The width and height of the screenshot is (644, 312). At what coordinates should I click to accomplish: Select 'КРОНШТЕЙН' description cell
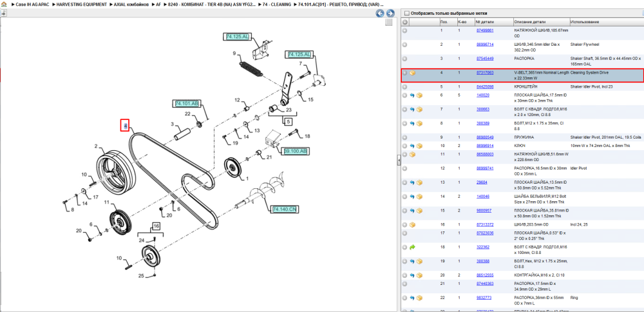(526, 87)
